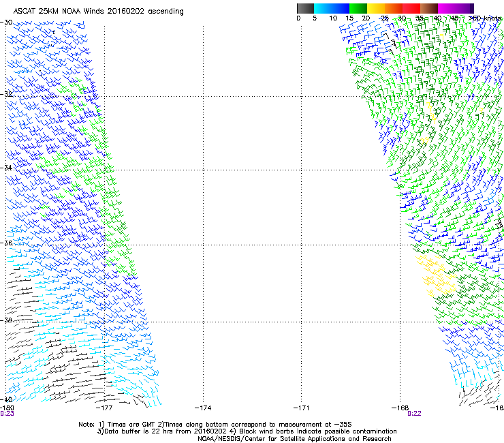Click the '-177' longitude axis label
504x443 pixels.
point(104,408)
